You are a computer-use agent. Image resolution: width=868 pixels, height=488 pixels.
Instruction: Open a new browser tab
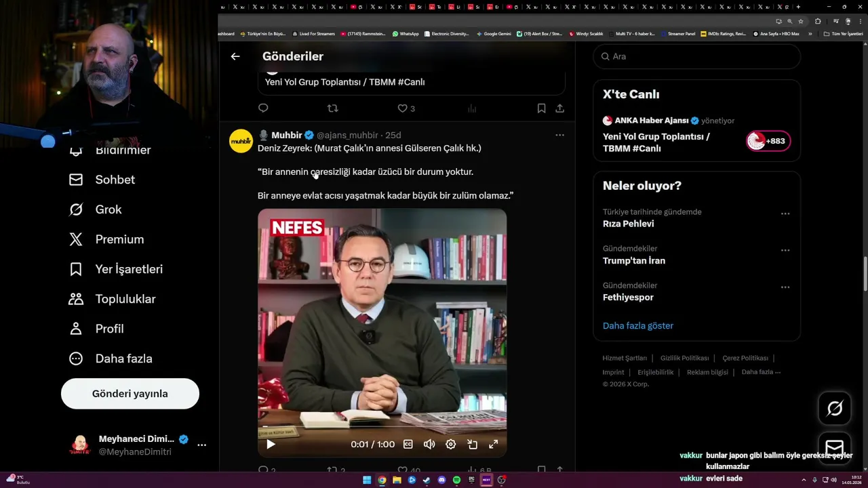[x=798, y=7]
